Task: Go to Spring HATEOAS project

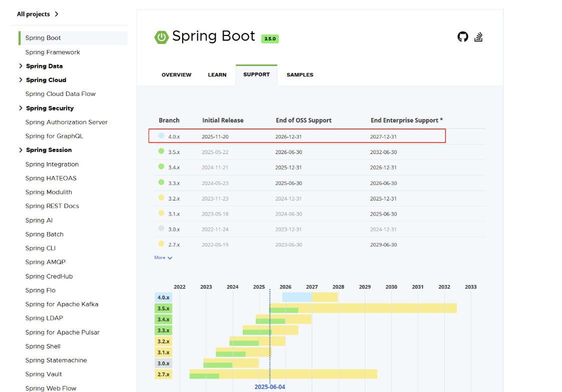Action: 51,178
